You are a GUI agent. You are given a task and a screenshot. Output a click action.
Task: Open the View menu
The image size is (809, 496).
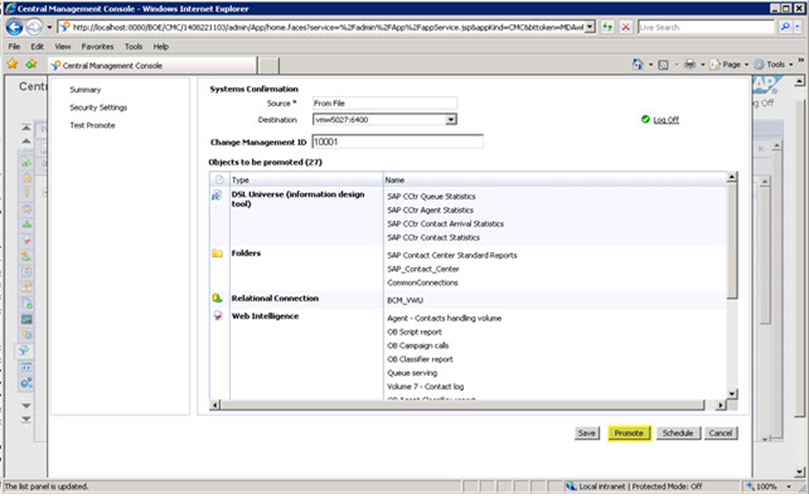[x=62, y=46]
